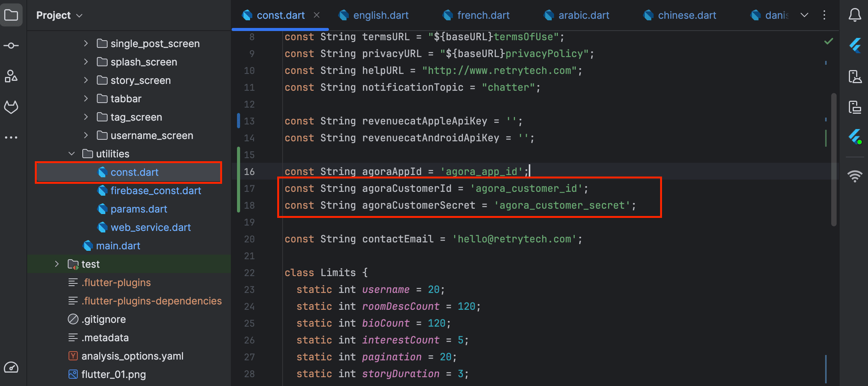Expand the splash_screen folder
Screen dimensions: 868x386
pos(86,62)
